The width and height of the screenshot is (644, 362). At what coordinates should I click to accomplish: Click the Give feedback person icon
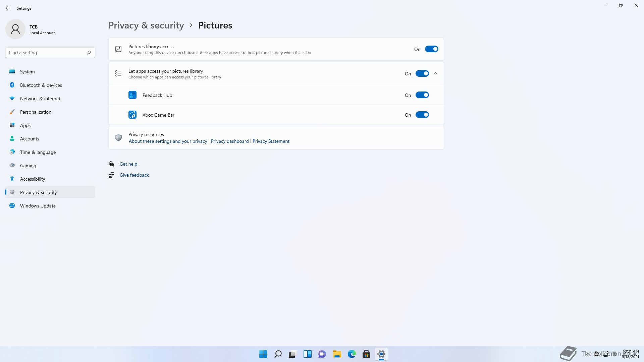click(111, 175)
